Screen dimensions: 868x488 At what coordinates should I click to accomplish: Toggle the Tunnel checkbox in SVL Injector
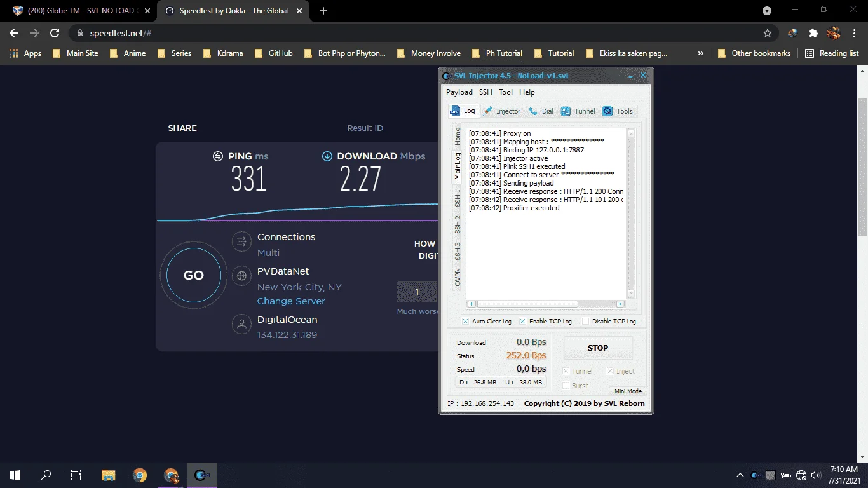point(566,371)
